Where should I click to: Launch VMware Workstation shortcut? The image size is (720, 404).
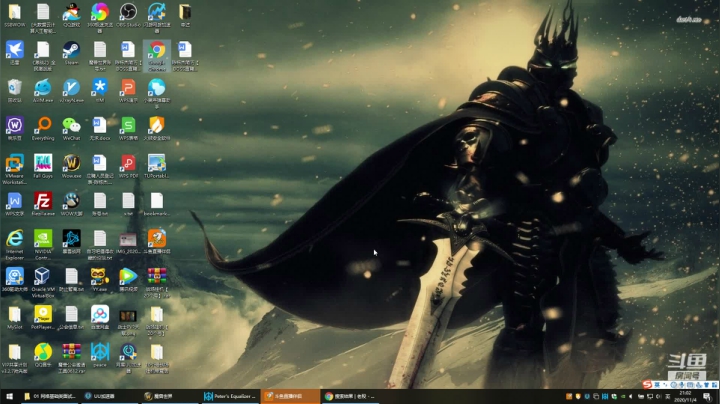pyautogui.click(x=14, y=169)
